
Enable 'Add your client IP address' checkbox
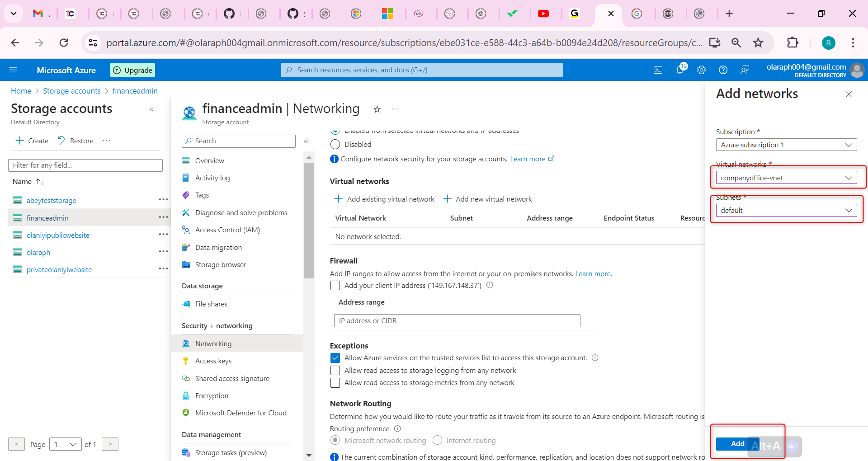(x=335, y=285)
